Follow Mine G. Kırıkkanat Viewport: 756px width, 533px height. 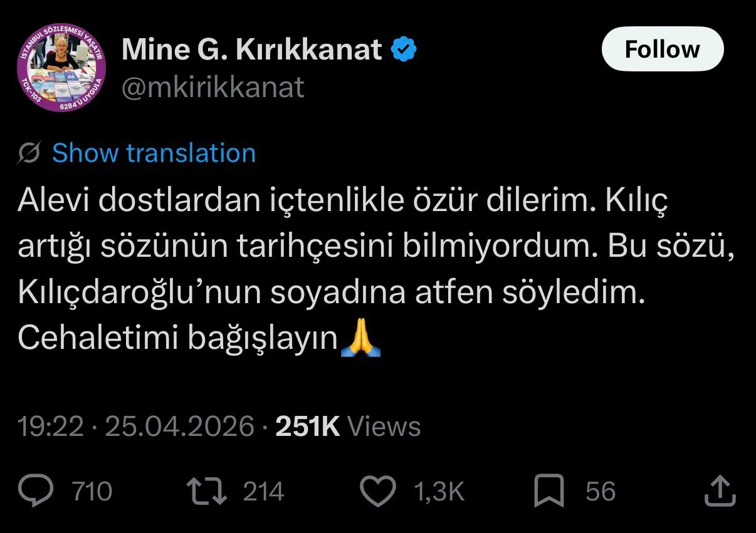tap(663, 49)
